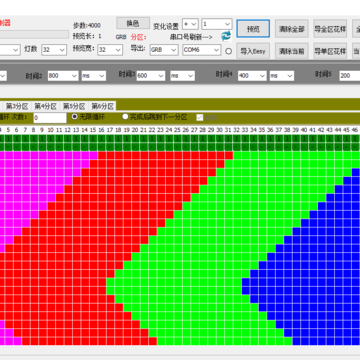360x360 pixels.
Task: Click the top-row bright green cell under column 32
Action: point(237,155)
